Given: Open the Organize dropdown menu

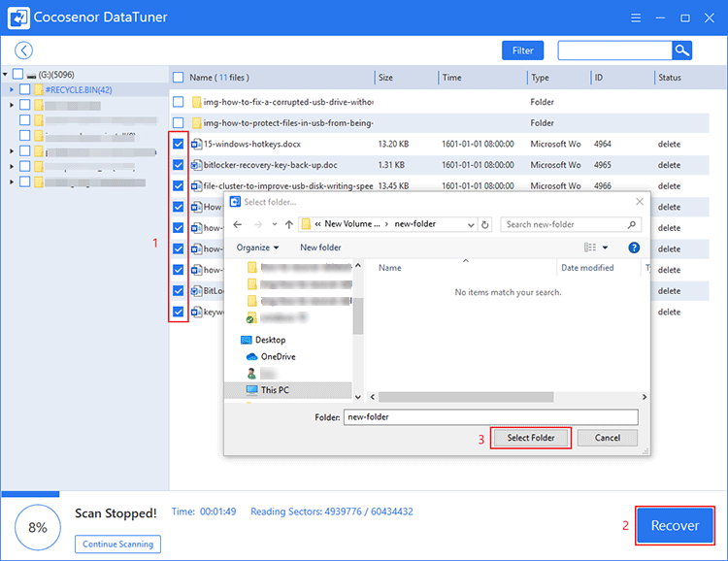Looking at the screenshot, I should click(257, 247).
